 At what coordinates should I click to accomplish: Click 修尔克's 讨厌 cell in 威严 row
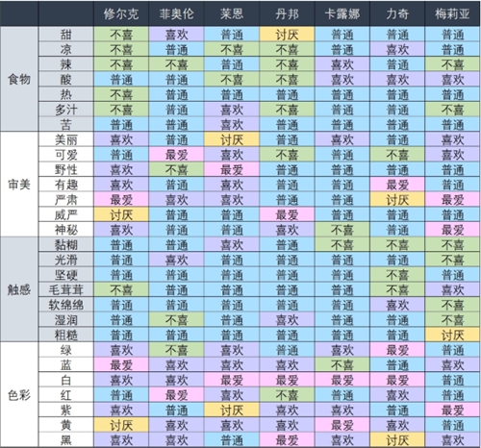click(121, 214)
